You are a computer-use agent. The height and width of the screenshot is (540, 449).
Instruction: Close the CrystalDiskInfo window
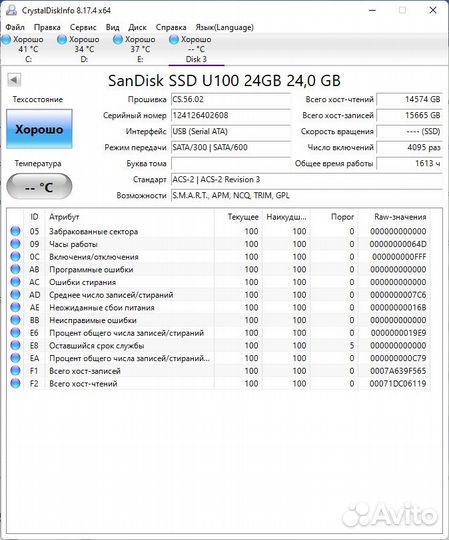(433, 10)
